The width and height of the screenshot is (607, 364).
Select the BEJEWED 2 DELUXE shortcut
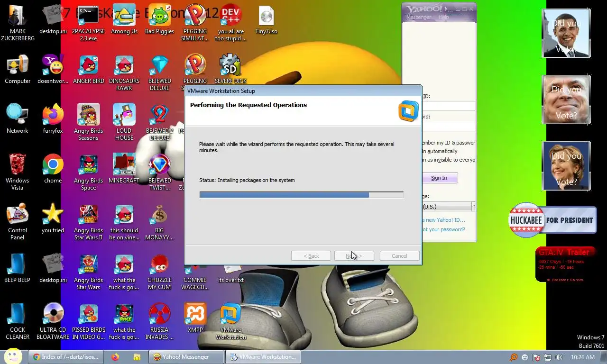point(159,122)
